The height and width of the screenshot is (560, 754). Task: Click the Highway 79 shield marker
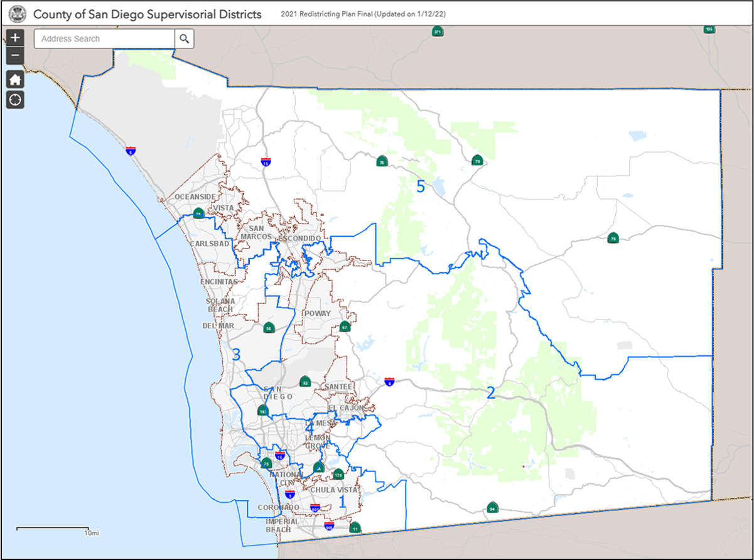pos(477,161)
